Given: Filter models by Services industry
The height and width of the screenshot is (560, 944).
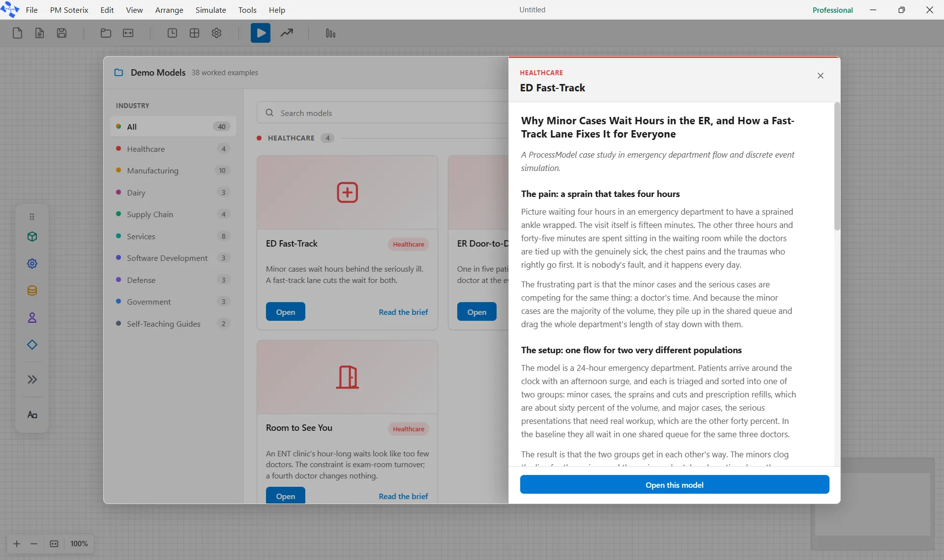Looking at the screenshot, I should click(x=173, y=236).
